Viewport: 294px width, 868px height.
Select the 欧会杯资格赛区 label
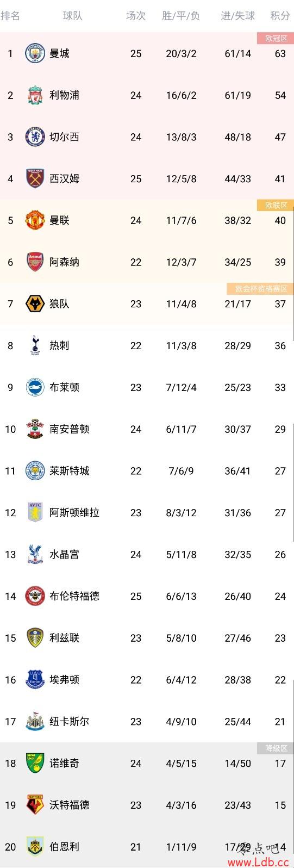click(x=261, y=289)
